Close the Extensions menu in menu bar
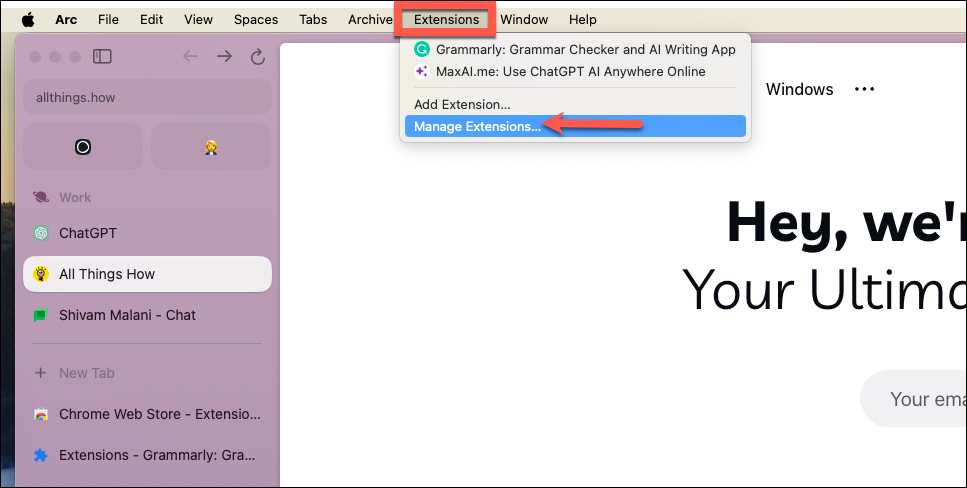The image size is (967, 488). [446, 20]
